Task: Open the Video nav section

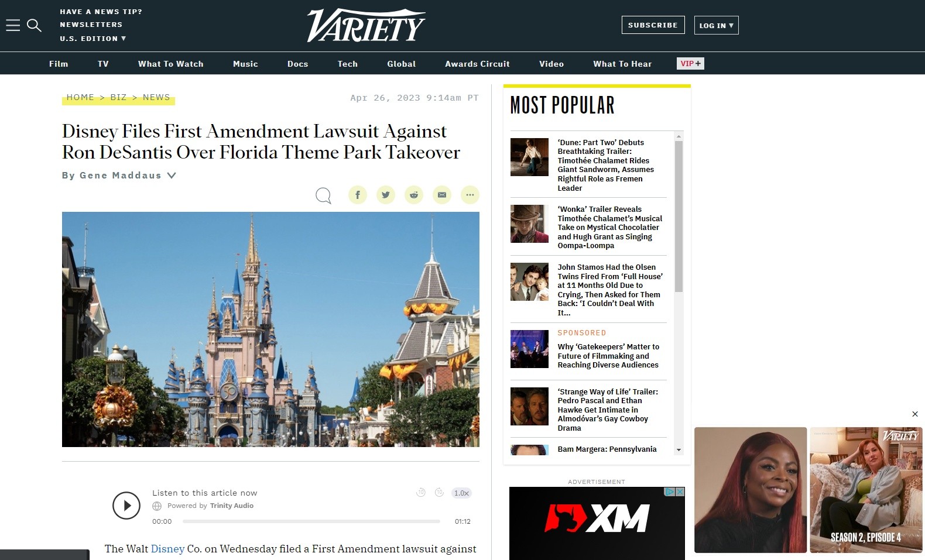Action: (x=551, y=64)
